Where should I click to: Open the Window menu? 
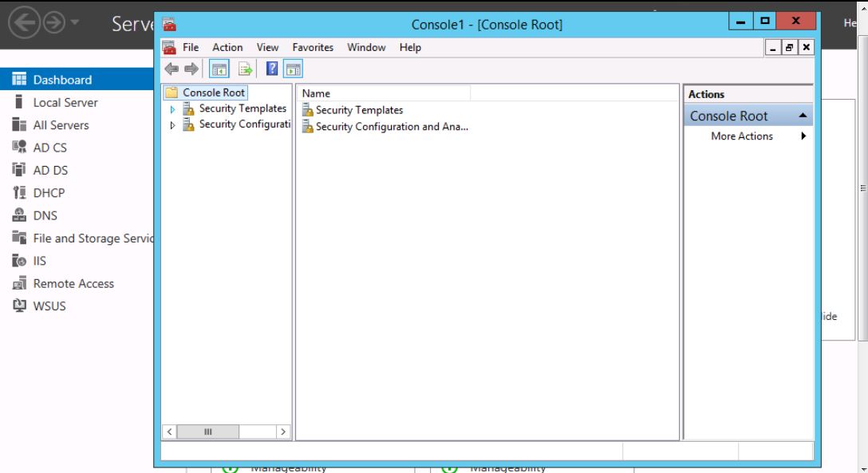366,48
